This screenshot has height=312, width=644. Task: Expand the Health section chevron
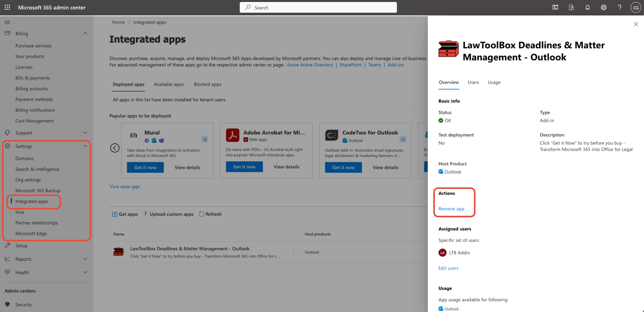click(85, 272)
